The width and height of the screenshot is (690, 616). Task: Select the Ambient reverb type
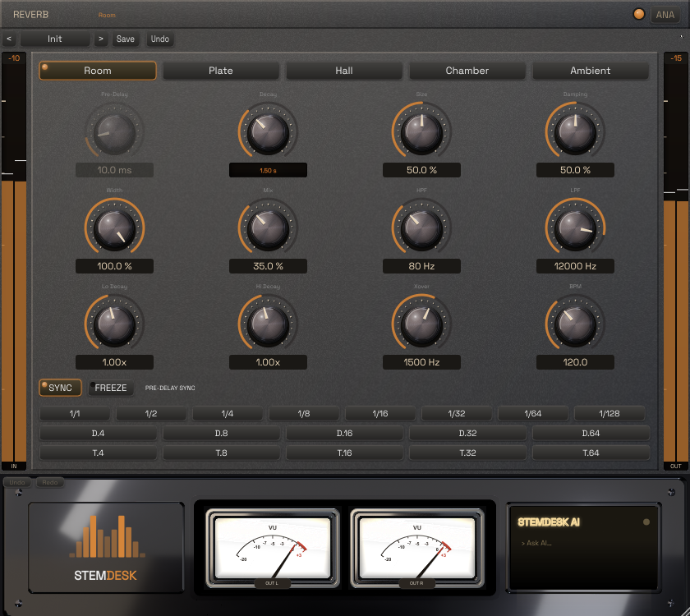(x=591, y=71)
